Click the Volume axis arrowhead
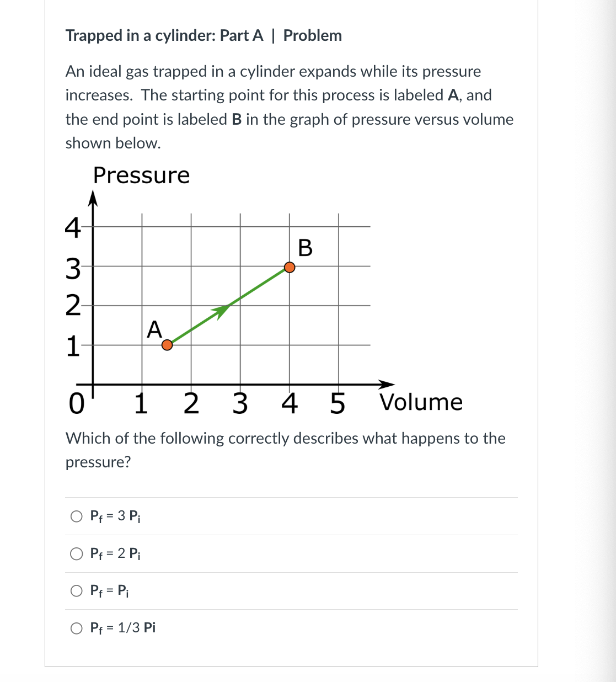The width and height of the screenshot is (616, 682). [x=387, y=384]
